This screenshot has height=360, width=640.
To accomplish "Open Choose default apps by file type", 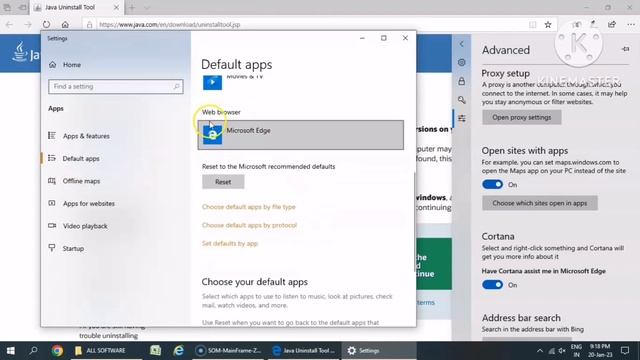I will pyautogui.click(x=249, y=207).
